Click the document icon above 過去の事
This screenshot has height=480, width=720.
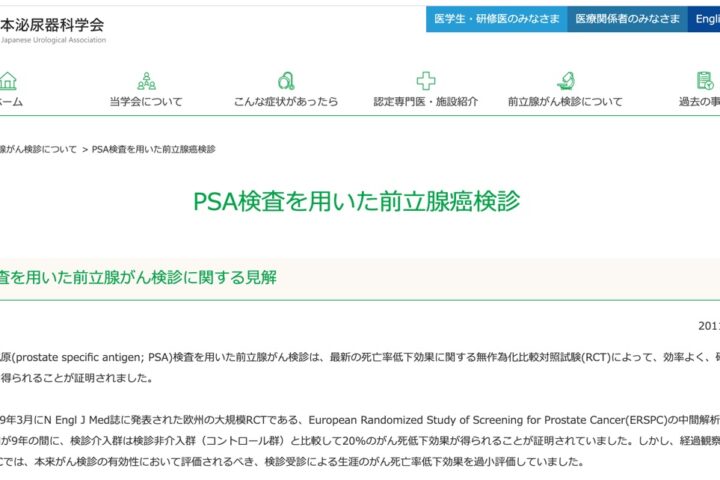point(705,81)
